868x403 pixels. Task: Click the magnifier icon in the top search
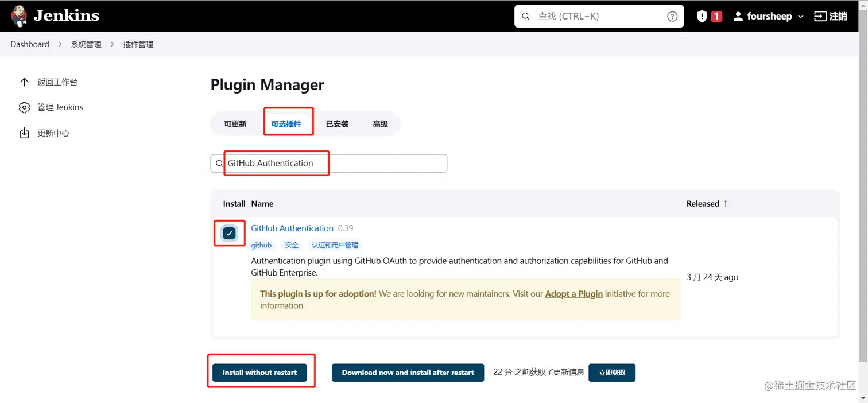pos(525,16)
